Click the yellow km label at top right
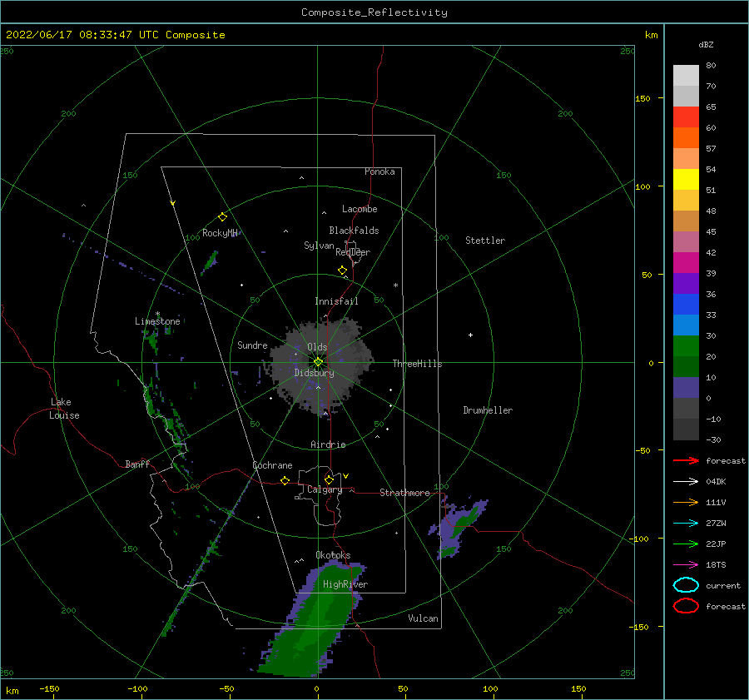Screen dimensions: 749x700 pos(651,35)
